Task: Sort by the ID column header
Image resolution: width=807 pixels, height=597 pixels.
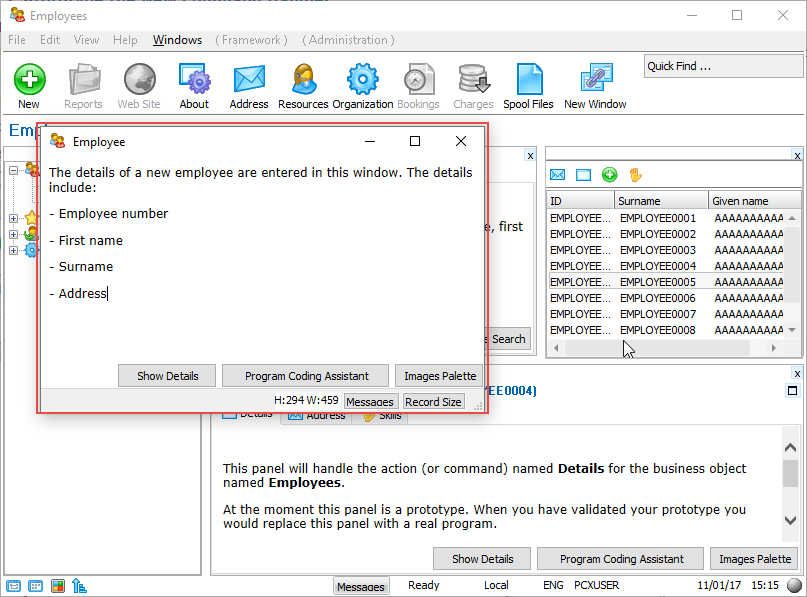Action: click(x=581, y=201)
